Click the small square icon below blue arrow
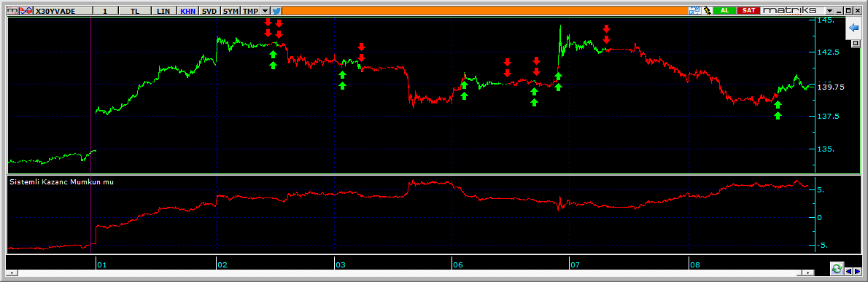 [856, 43]
